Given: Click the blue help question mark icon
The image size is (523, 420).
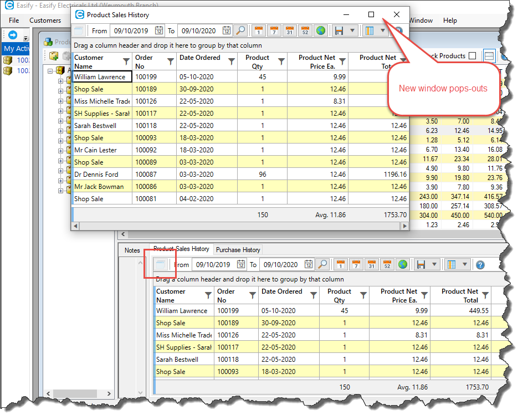Looking at the screenshot, I should [x=480, y=265].
